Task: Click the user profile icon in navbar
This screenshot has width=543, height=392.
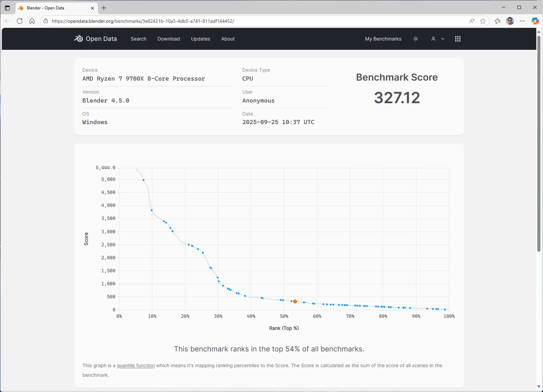Action: click(x=433, y=39)
